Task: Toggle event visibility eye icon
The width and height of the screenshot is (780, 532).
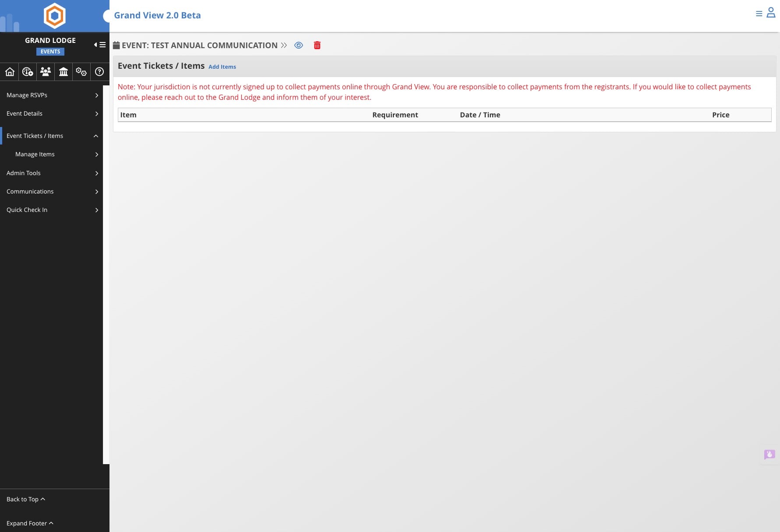Action: pos(299,45)
